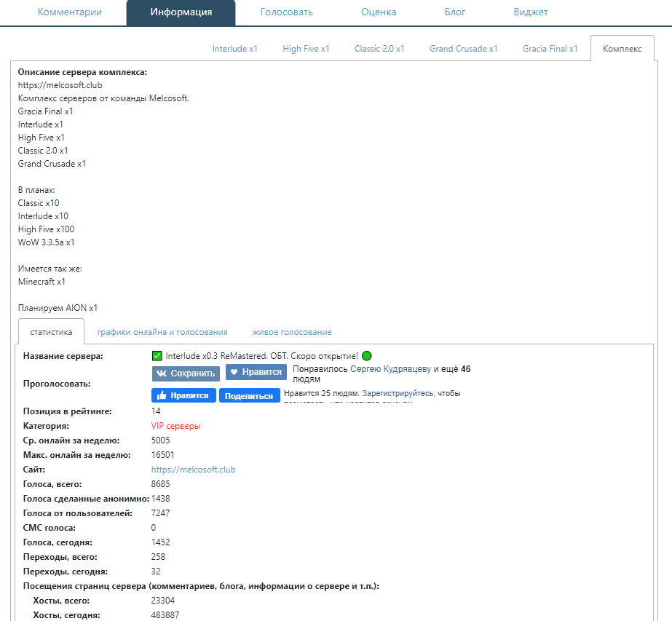Click today's hosts value 483887
The image size is (672, 621).
tap(165, 615)
